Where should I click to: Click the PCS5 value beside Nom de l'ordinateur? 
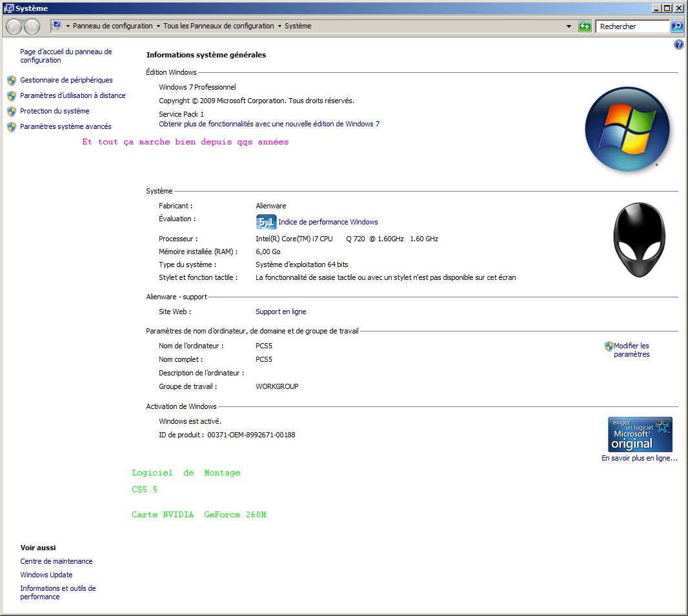264,346
